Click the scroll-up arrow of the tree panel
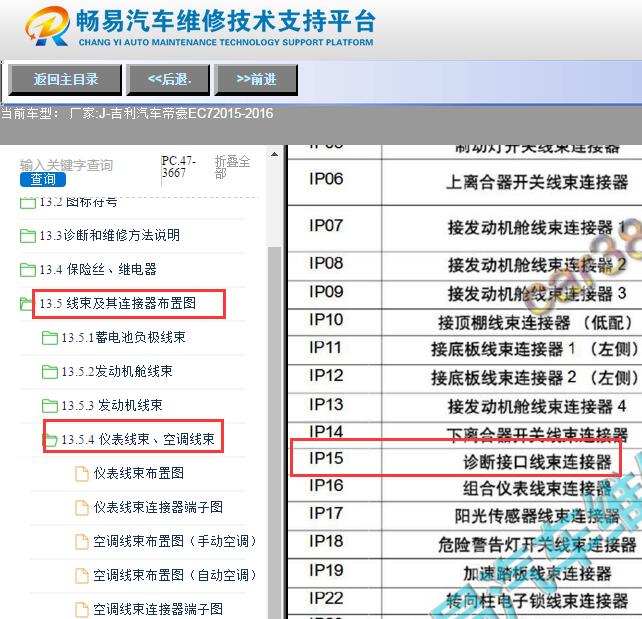 click(274, 154)
